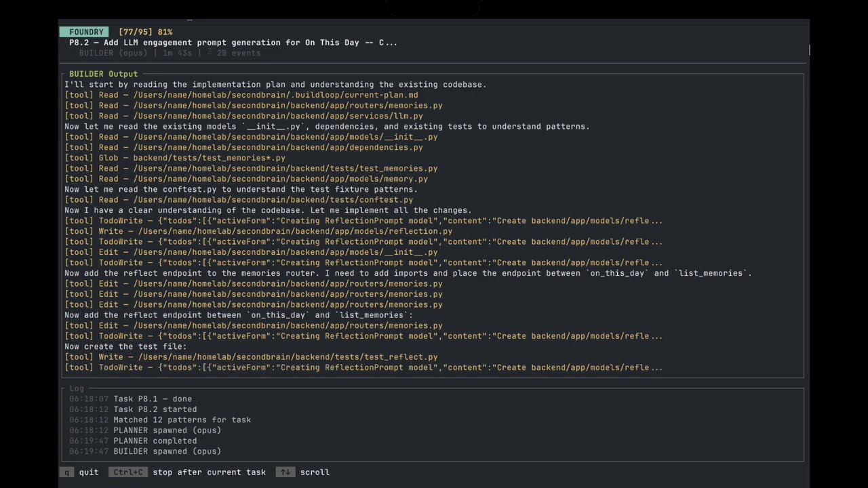Select the P8.2 task title line
Image resolution: width=868 pixels, height=488 pixels.
coord(233,43)
